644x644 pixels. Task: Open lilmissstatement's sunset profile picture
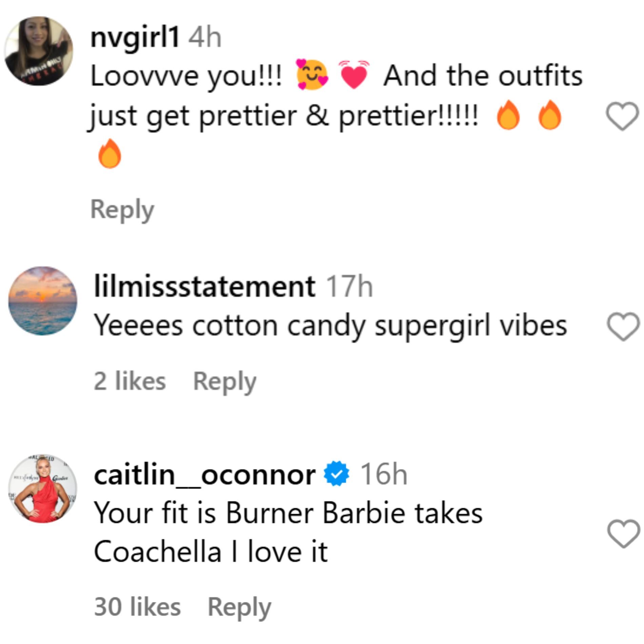click(x=43, y=301)
